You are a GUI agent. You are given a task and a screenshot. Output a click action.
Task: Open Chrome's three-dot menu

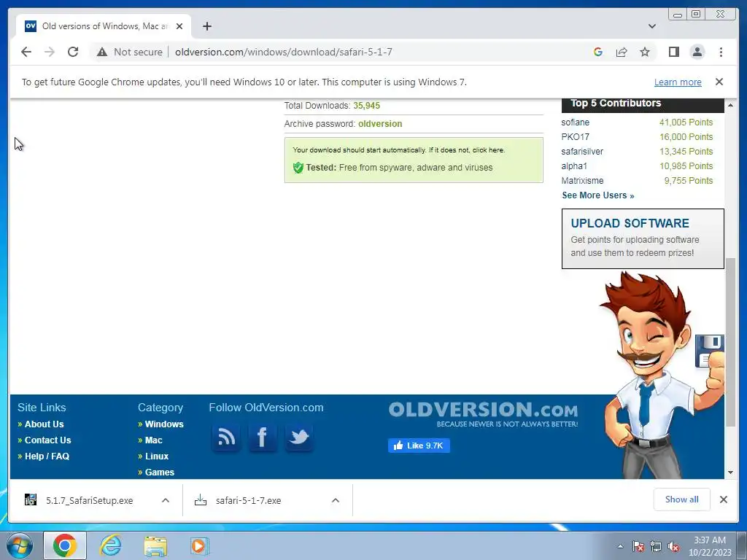pos(721,52)
